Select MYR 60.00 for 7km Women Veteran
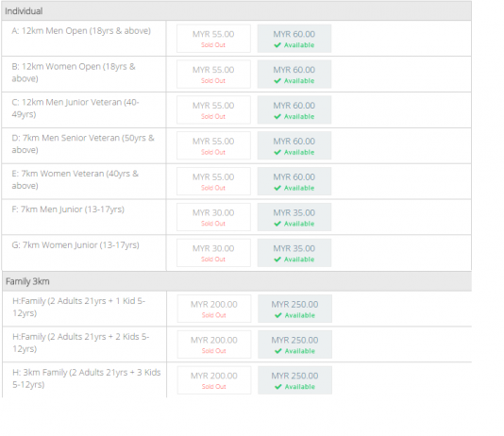Screen dimensions: 504x436 tap(294, 181)
